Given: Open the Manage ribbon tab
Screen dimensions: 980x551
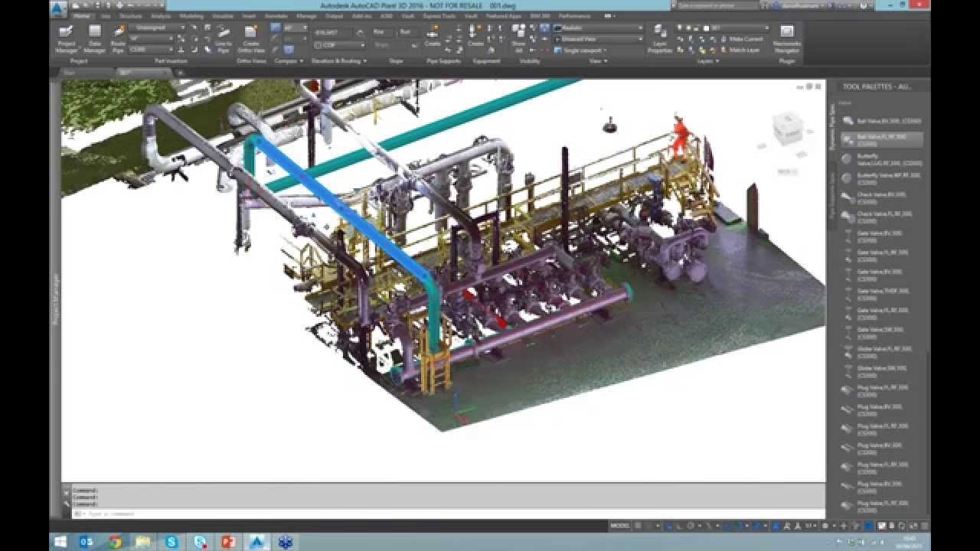Looking at the screenshot, I should 306,15.
